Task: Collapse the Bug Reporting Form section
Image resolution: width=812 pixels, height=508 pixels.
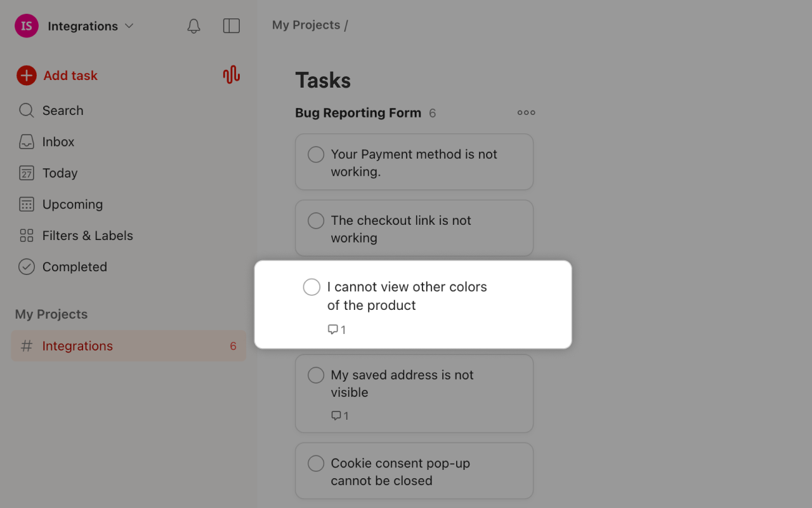Action: [x=358, y=112]
